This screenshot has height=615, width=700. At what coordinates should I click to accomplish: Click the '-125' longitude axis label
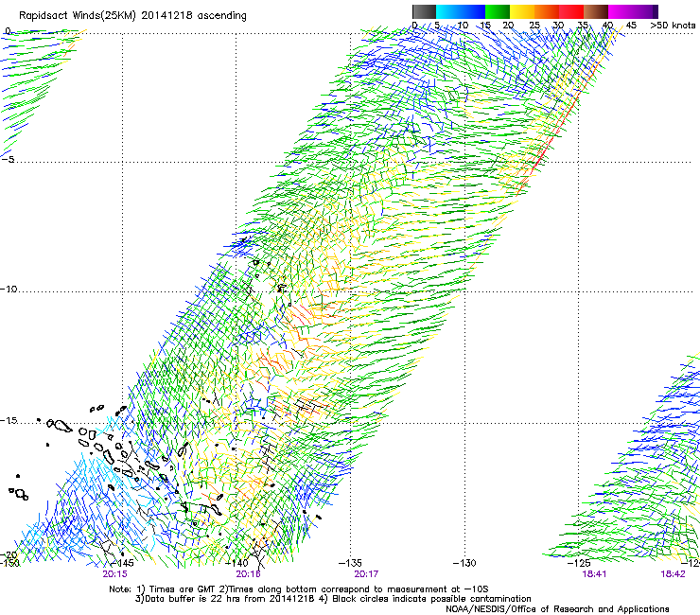click(579, 563)
